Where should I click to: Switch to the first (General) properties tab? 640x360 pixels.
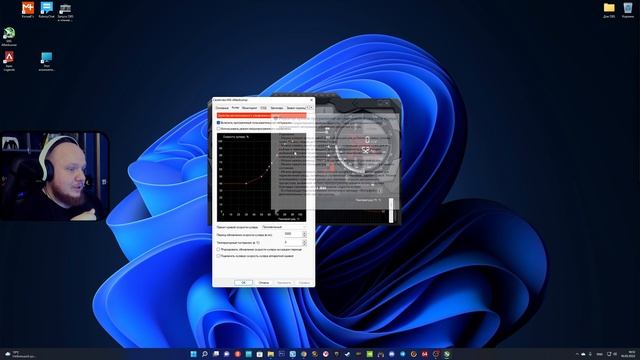222,108
